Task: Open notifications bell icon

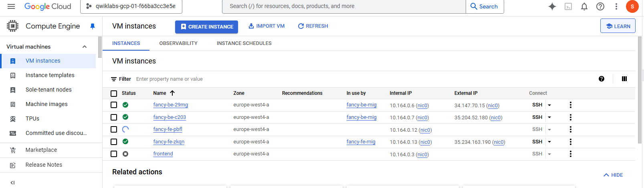Action: point(584,6)
